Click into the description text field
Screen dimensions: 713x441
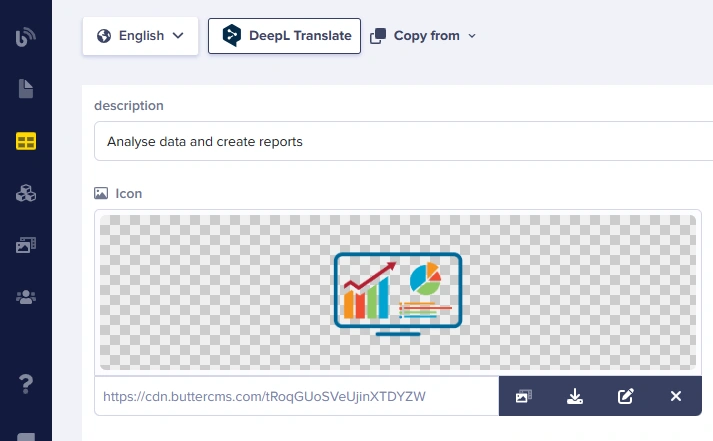pyautogui.click(x=400, y=141)
